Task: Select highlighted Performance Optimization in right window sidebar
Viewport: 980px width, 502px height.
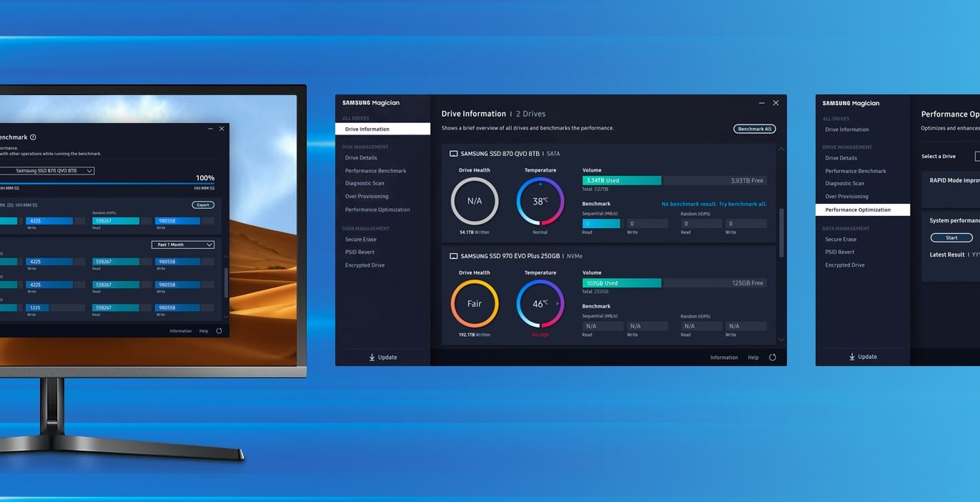Action: [x=863, y=210]
